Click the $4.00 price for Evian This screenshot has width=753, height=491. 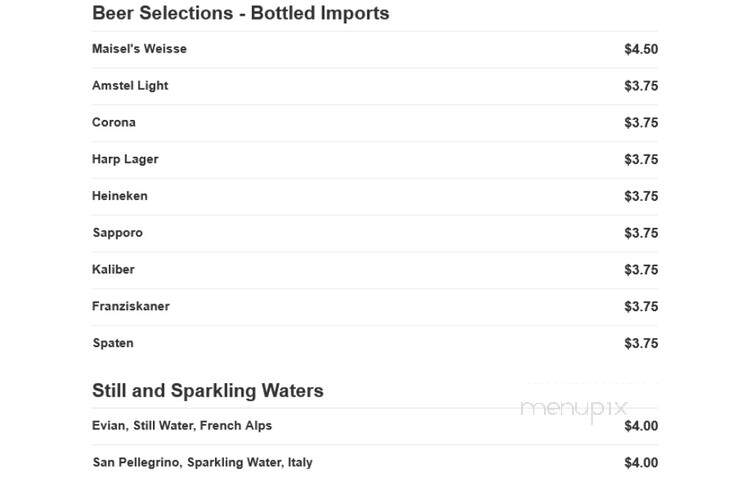pos(641,426)
